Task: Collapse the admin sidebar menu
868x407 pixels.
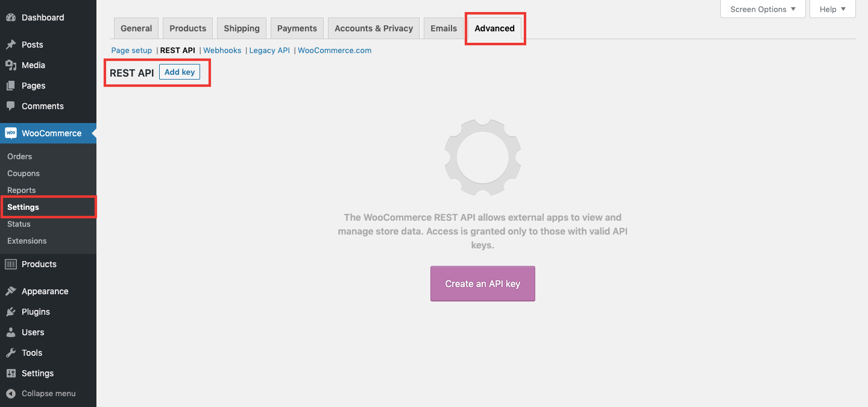Action: click(11, 393)
